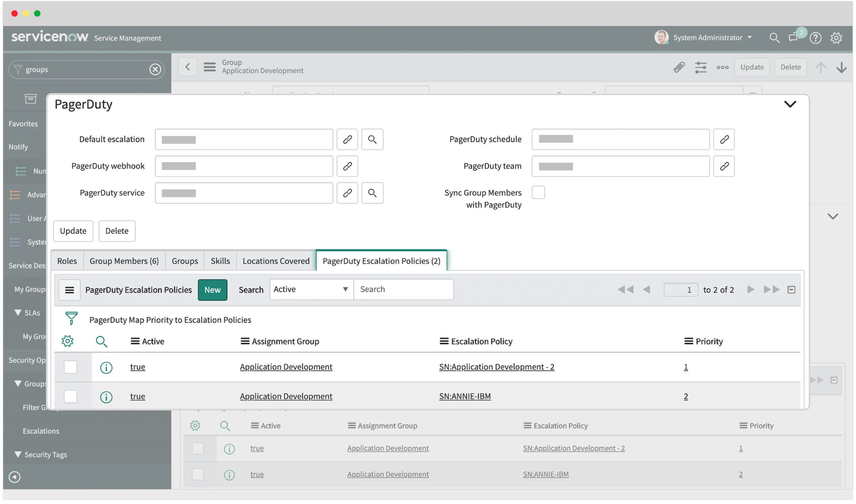The width and height of the screenshot is (856, 504).
Task: Collapse the PagerDuty section chevron
Action: pos(790,104)
